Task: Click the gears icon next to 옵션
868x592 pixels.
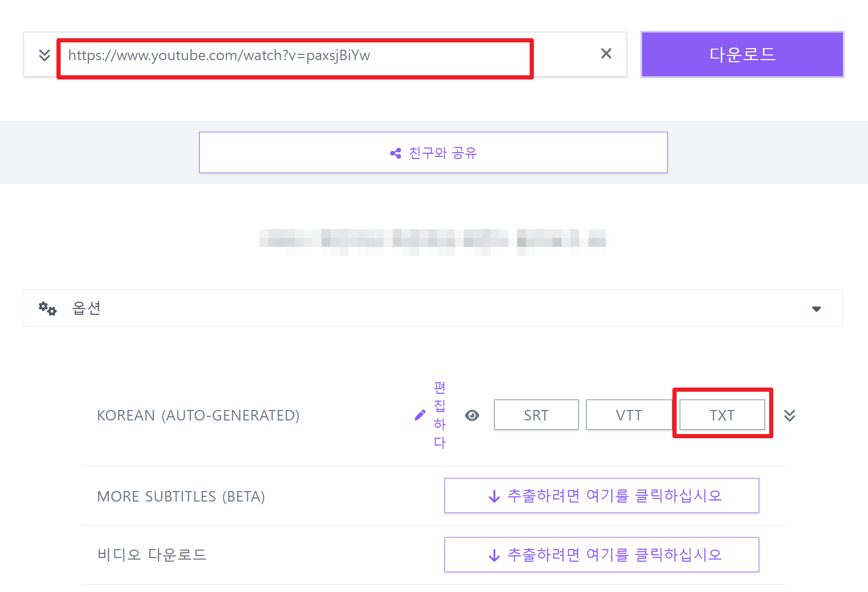Action: (x=47, y=308)
